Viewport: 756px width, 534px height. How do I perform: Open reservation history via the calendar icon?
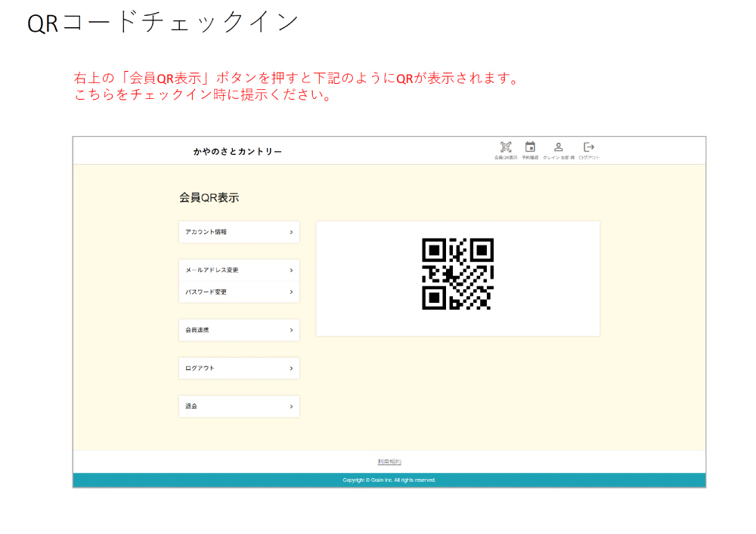pyautogui.click(x=530, y=147)
